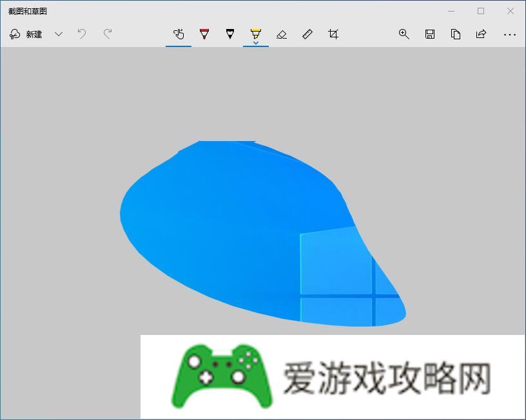Select the black pencil tool

pos(230,34)
